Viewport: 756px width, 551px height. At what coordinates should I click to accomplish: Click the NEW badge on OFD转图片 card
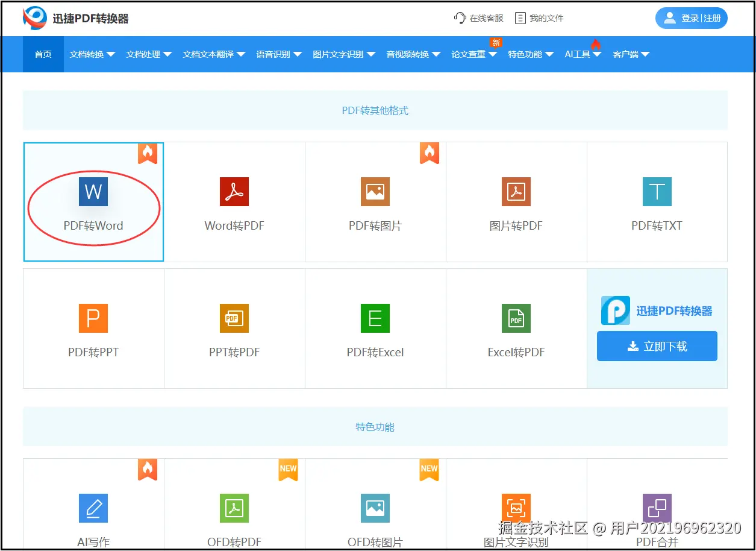(430, 470)
